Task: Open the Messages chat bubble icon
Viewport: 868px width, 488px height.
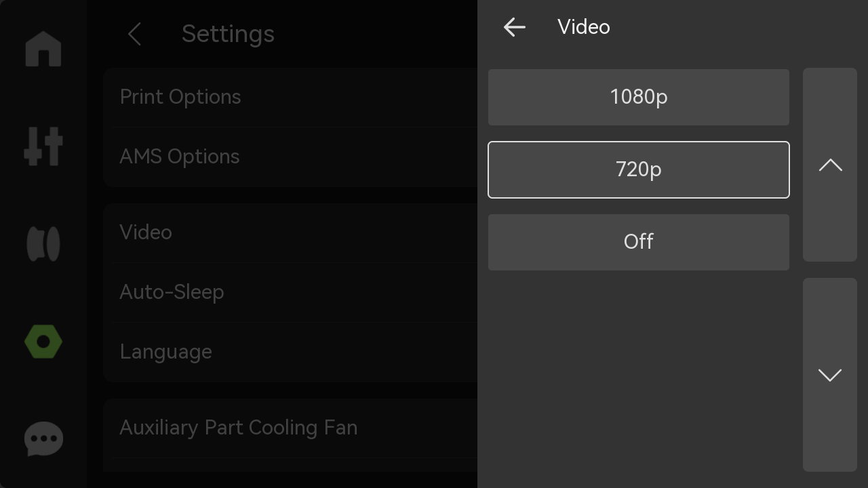Action: tap(43, 439)
